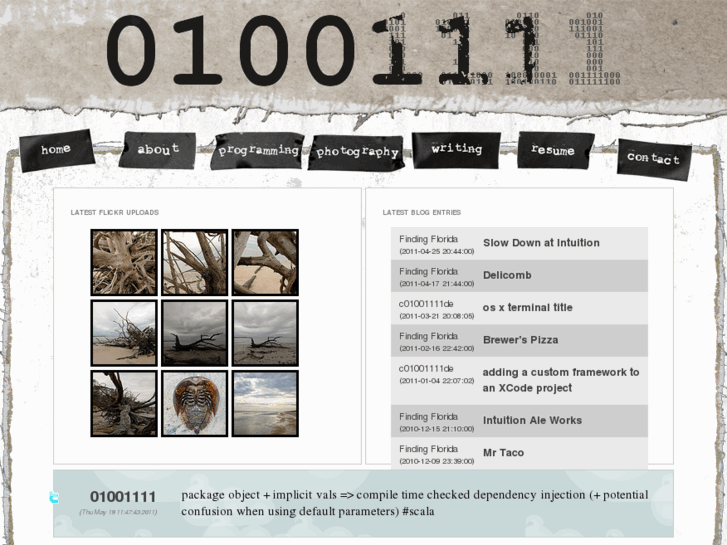Image resolution: width=727 pixels, height=545 pixels.
Task: Click the date 2010-12-15 21:10:00
Action: [437, 429]
